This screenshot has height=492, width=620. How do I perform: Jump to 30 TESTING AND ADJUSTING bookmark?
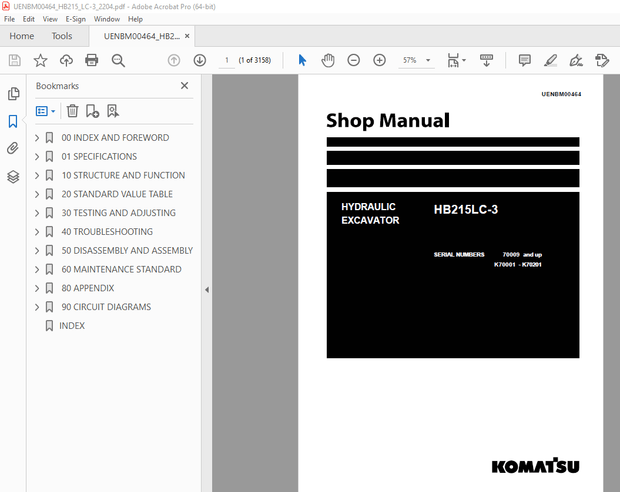(x=118, y=213)
